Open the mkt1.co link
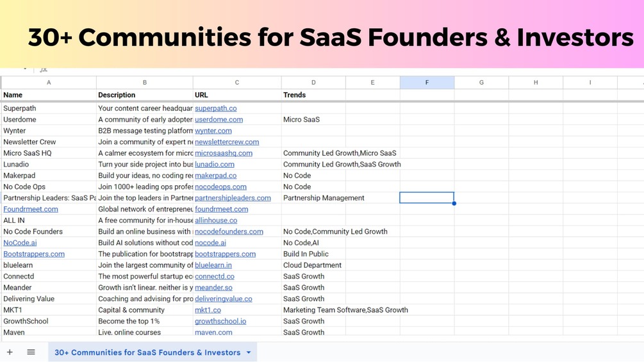The height and width of the screenshot is (362, 644). tap(208, 310)
